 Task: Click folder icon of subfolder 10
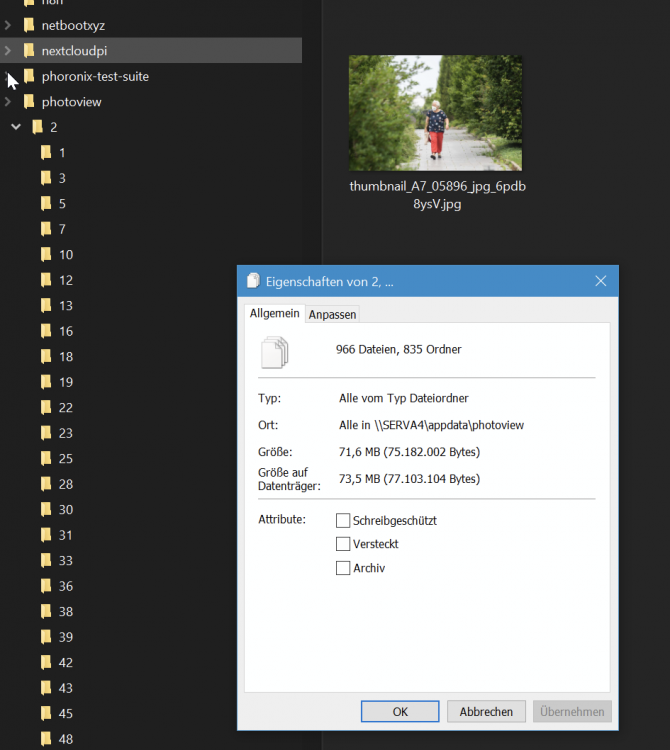[46, 254]
